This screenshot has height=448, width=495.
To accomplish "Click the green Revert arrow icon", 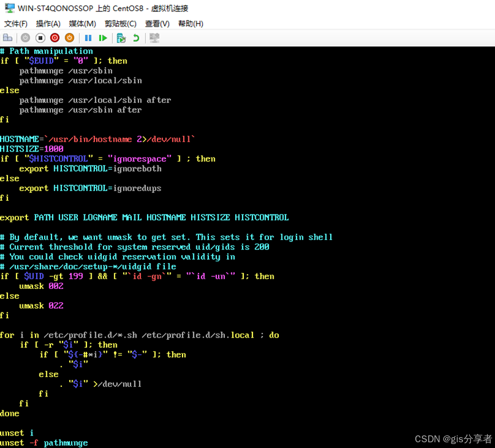I will point(136,38).
